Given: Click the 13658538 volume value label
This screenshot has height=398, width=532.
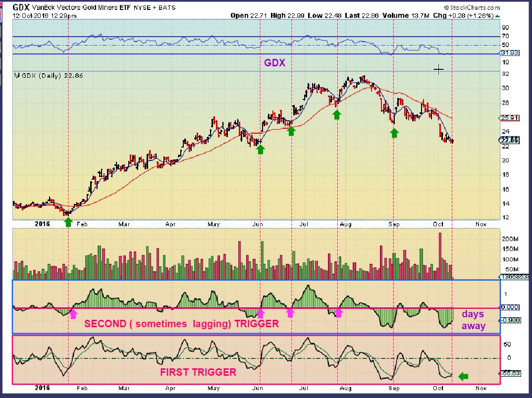Looking at the screenshot, I should [x=515, y=277].
